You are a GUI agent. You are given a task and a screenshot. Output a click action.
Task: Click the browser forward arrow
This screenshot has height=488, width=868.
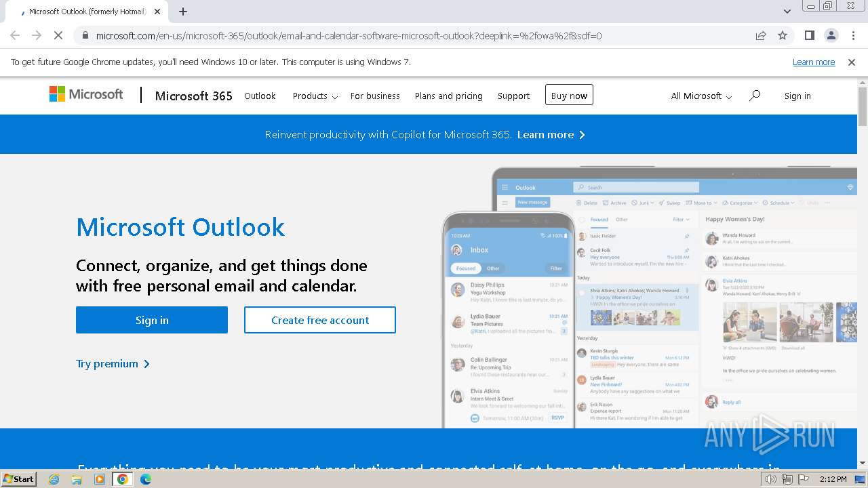click(x=37, y=35)
